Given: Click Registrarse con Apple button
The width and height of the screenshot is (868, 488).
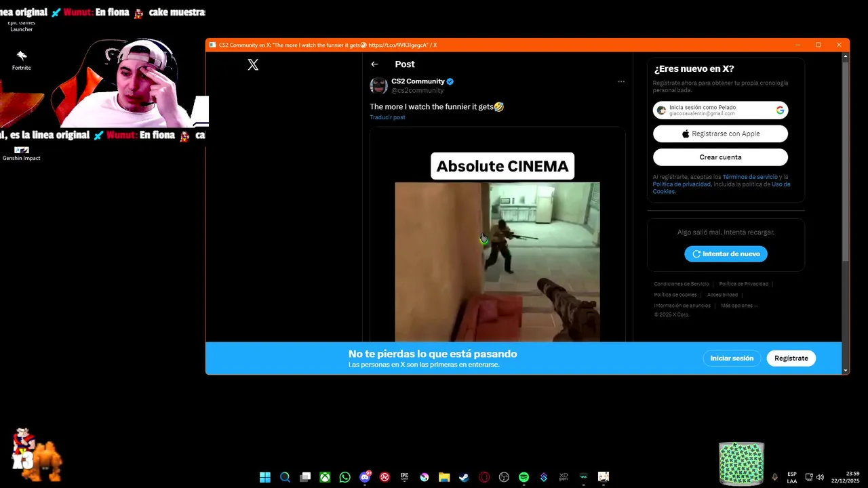Looking at the screenshot, I should (x=720, y=134).
